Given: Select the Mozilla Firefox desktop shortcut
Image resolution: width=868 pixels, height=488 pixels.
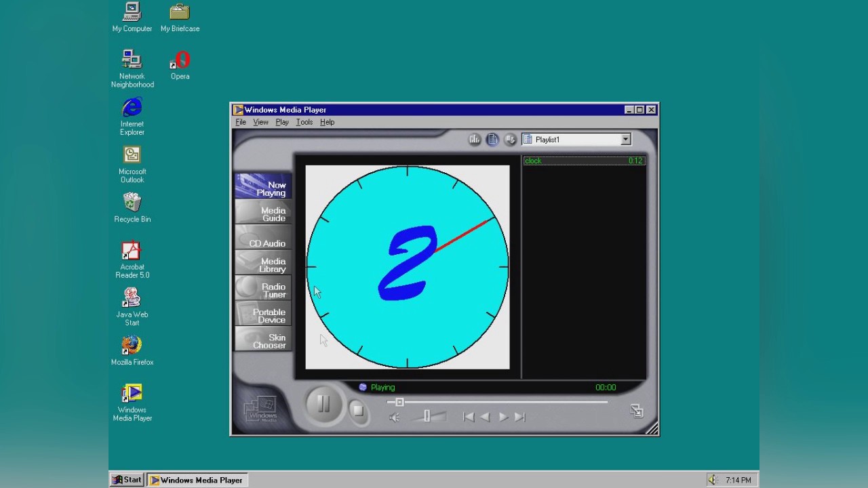Looking at the screenshot, I should (132, 350).
